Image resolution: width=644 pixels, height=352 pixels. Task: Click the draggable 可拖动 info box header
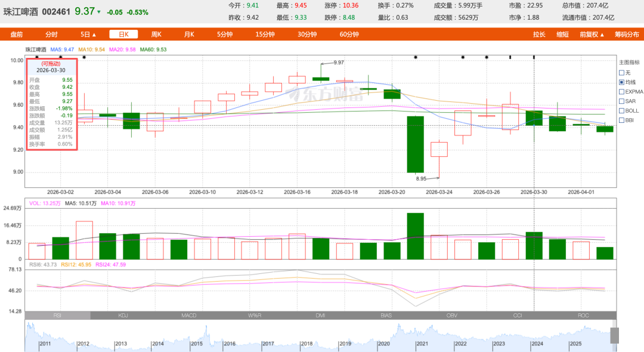coord(51,64)
